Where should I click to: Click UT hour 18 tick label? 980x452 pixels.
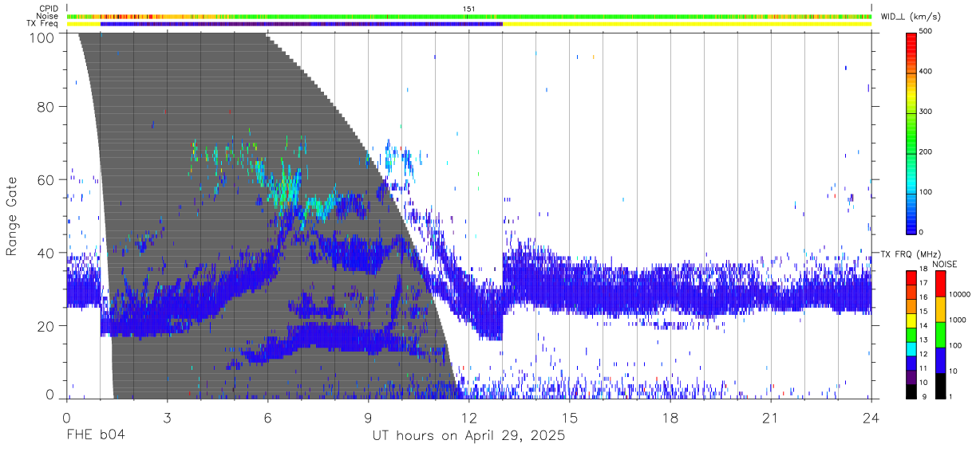coord(670,418)
